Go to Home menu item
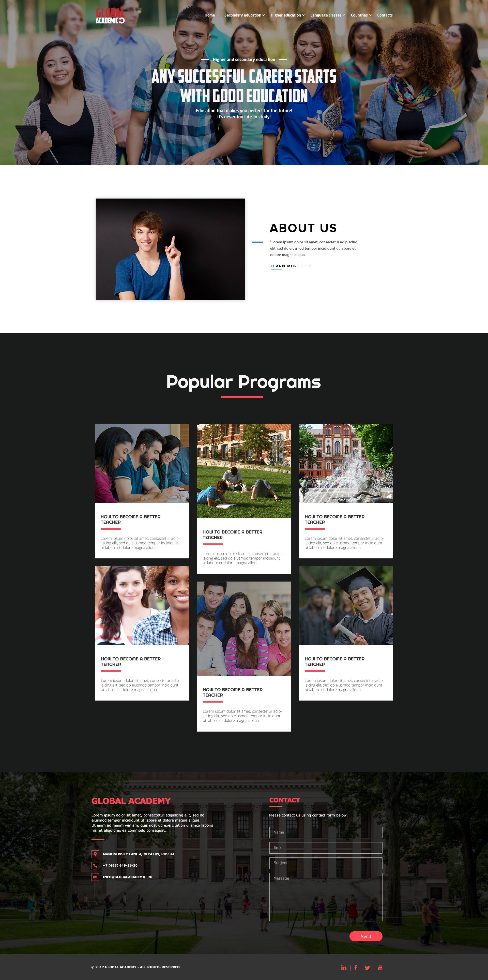 (210, 15)
